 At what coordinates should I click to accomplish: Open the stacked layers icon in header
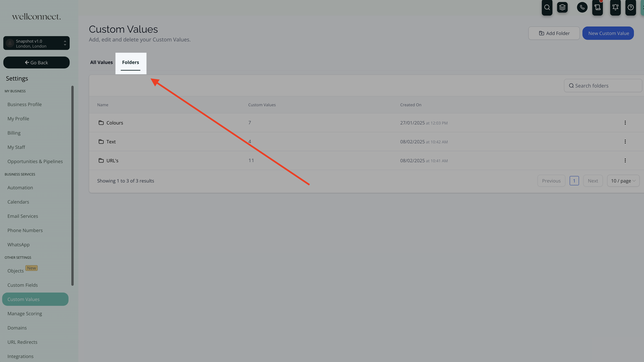pos(562,7)
